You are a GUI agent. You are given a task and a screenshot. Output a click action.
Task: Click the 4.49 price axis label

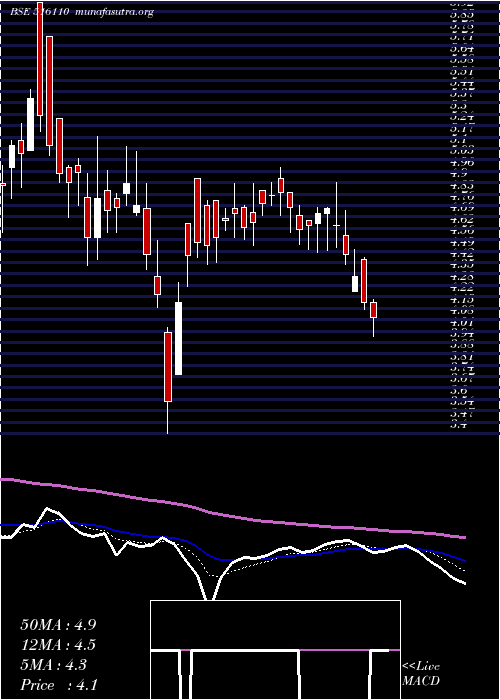point(462,243)
